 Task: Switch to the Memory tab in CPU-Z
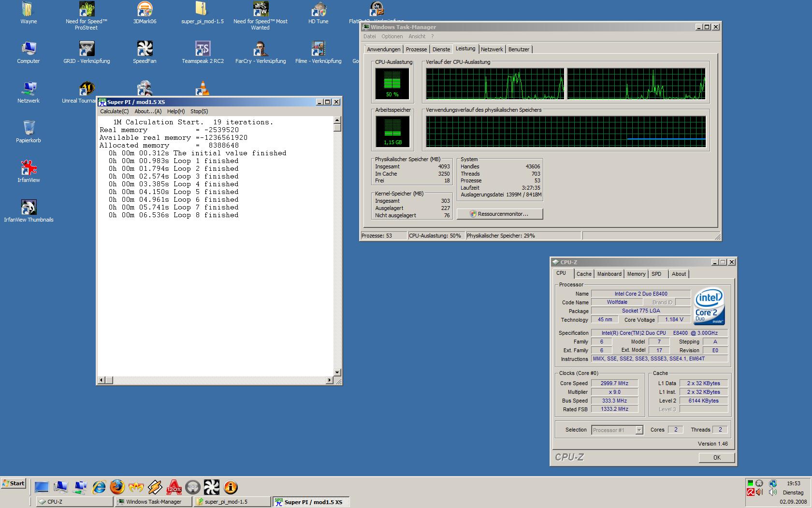[636, 274]
